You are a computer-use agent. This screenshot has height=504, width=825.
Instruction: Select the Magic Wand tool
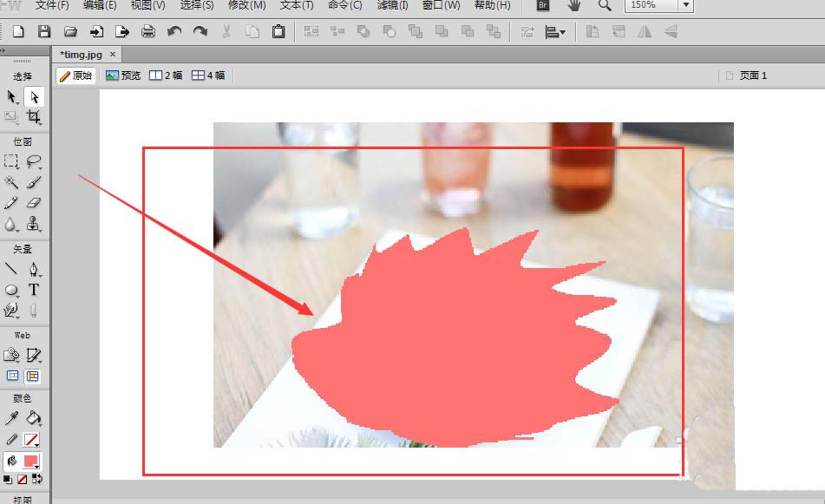(11, 182)
